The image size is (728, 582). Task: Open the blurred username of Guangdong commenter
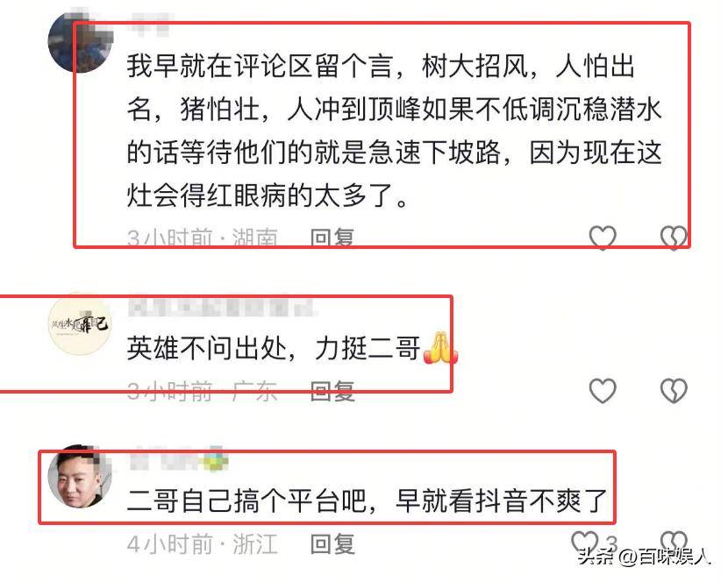tap(221, 308)
